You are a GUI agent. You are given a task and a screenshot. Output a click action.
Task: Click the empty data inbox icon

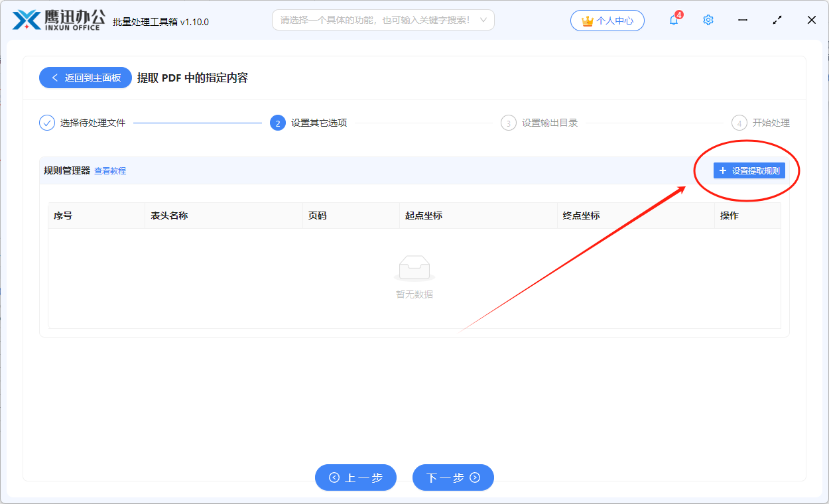(x=414, y=265)
